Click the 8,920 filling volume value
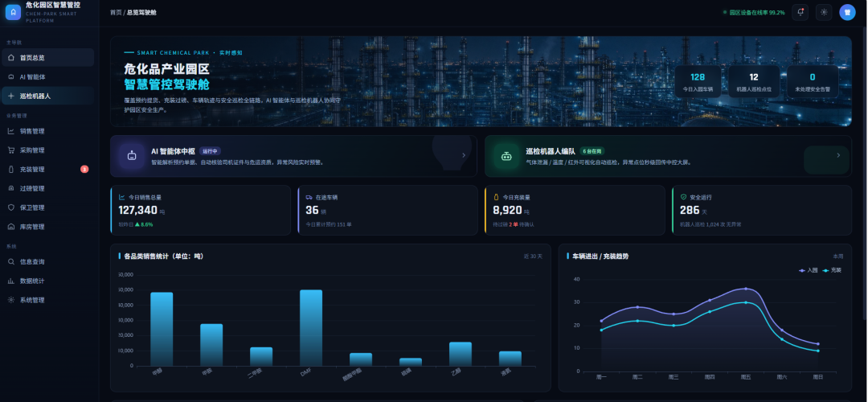 pyautogui.click(x=507, y=210)
